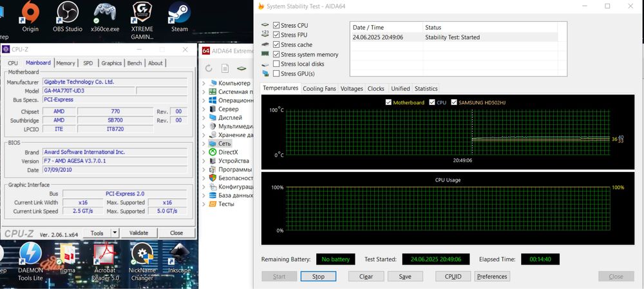
Task: Disable Stress cache checkbox
Action: pos(276,45)
